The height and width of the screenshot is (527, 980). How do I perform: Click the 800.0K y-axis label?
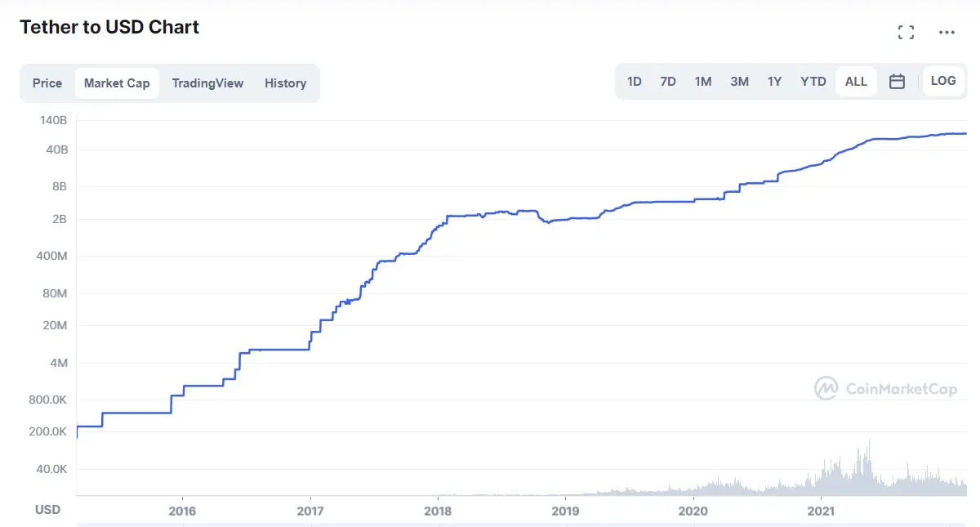tap(48, 400)
